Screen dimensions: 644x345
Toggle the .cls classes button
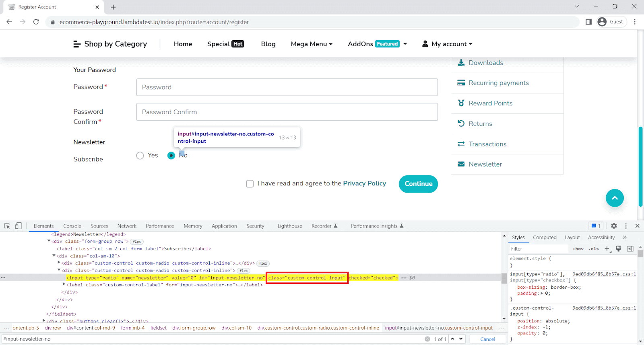tap(593, 249)
